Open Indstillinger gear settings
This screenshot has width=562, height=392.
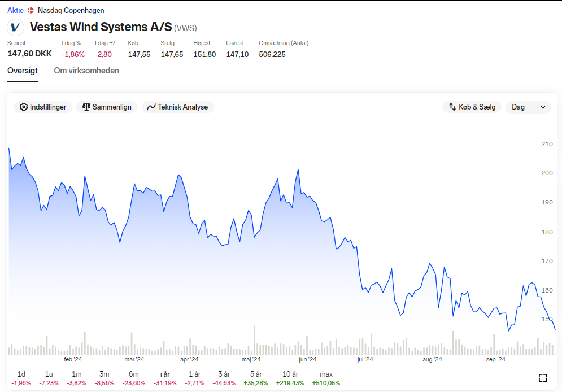[x=43, y=107]
